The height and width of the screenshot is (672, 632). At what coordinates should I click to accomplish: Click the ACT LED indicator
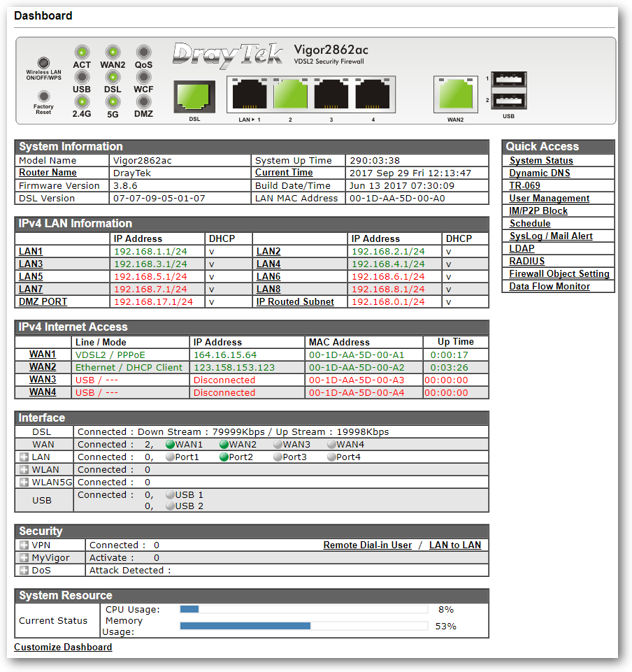coord(82,52)
